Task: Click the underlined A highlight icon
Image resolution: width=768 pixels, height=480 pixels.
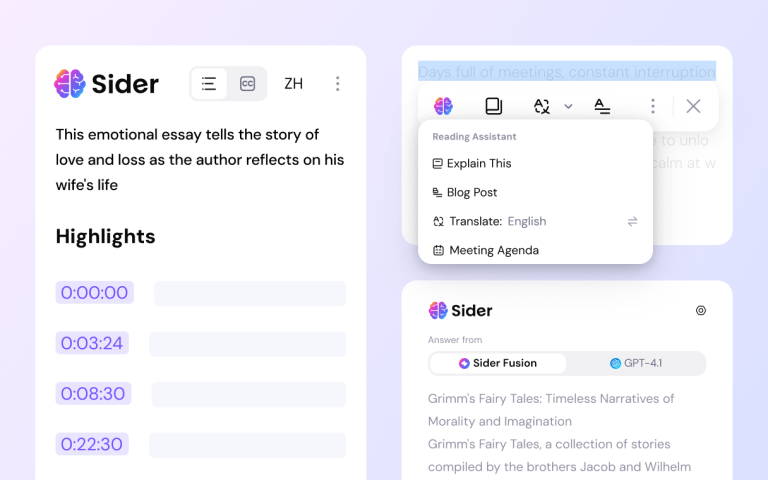Action: point(602,106)
